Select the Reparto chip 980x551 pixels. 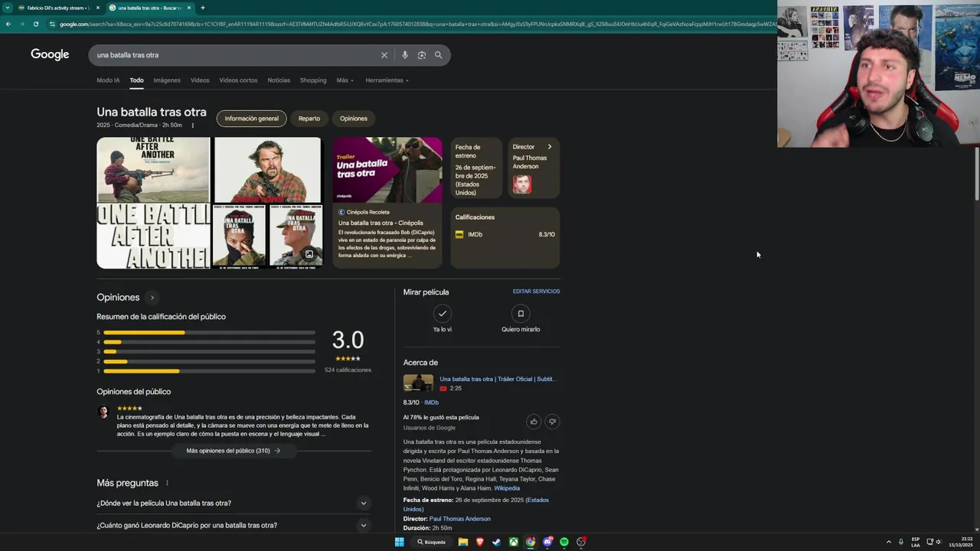(309, 119)
